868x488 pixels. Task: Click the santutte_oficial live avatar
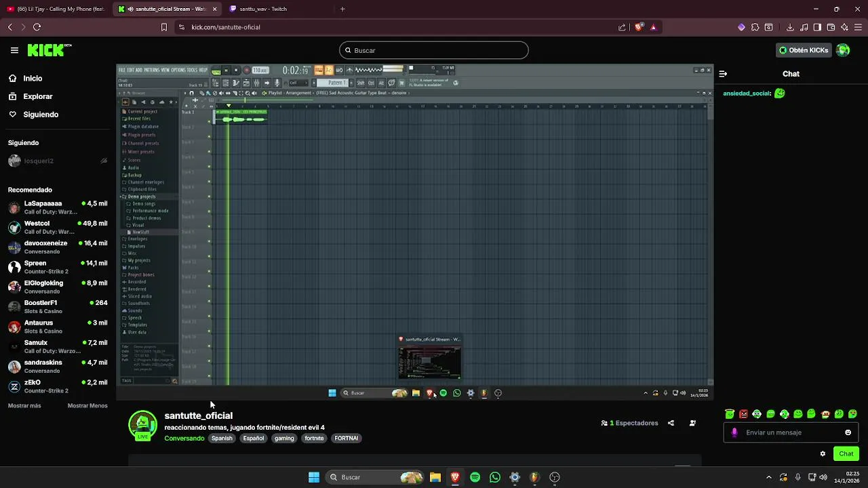click(x=142, y=426)
